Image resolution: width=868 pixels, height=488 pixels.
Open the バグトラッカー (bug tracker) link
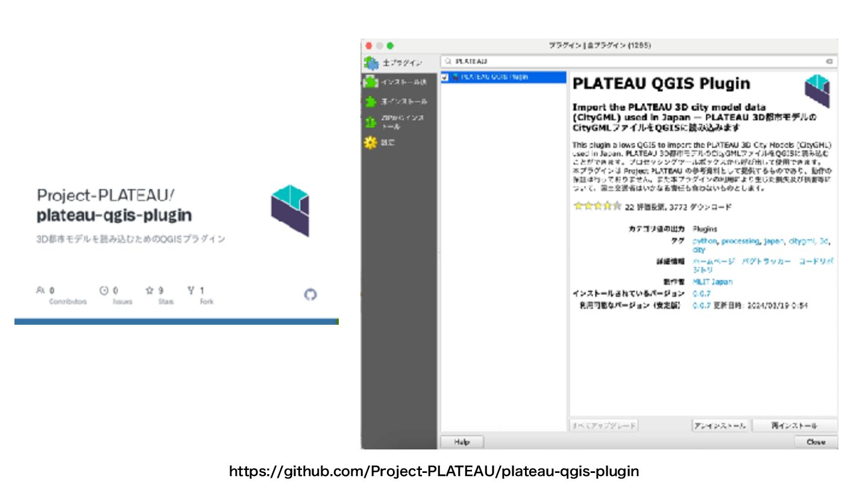pos(766,262)
